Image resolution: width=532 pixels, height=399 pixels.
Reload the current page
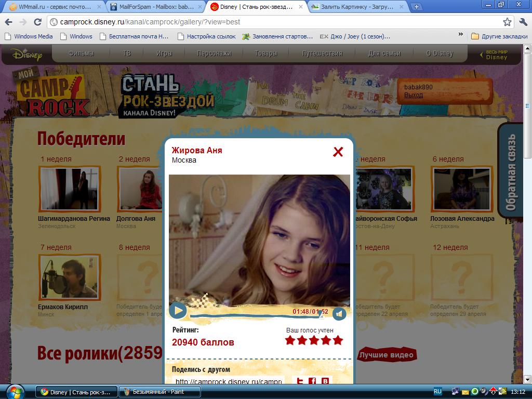click(37, 22)
